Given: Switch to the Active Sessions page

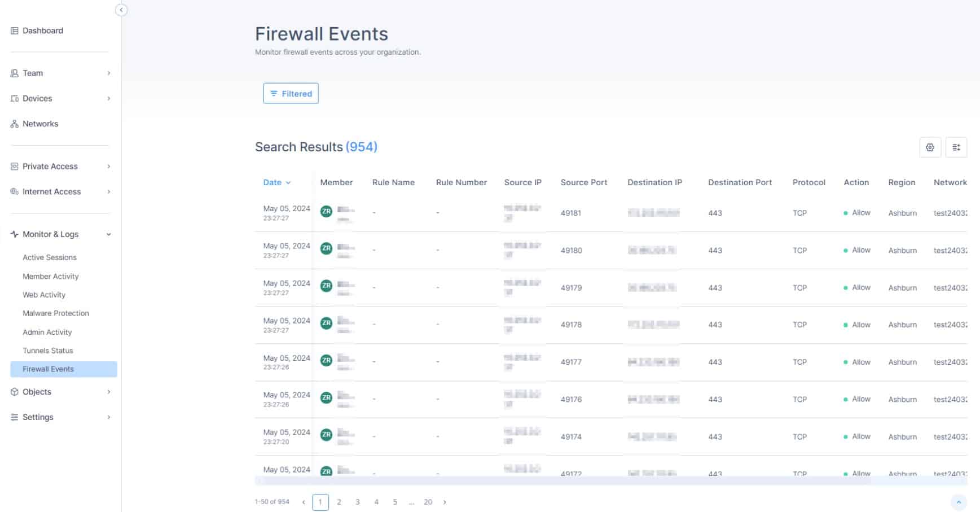Looking at the screenshot, I should [x=50, y=257].
